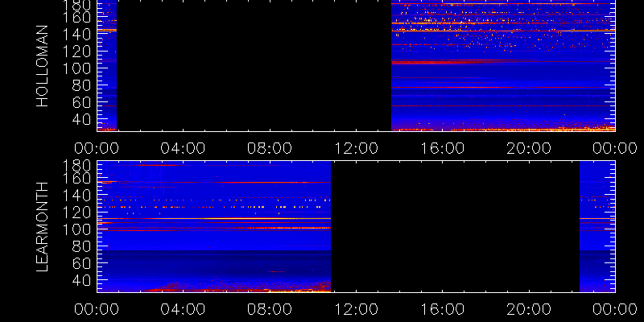
Task: Pick the 40 frequency label on Learmonth axis
Action: tap(83, 280)
